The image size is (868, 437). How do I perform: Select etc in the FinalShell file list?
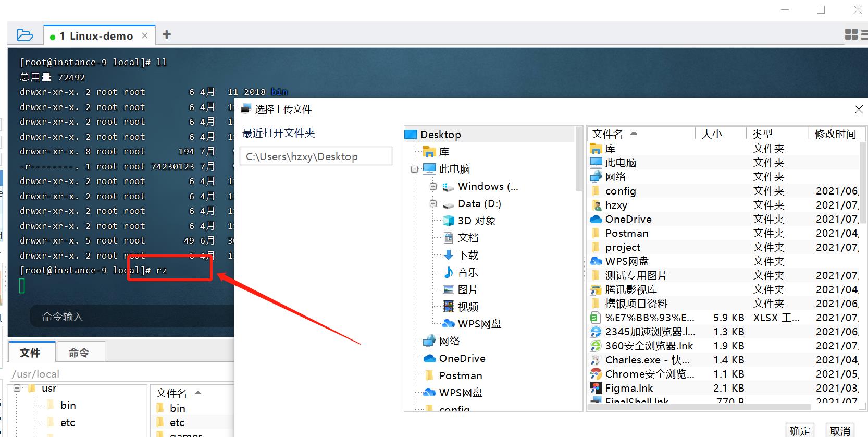point(177,422)
